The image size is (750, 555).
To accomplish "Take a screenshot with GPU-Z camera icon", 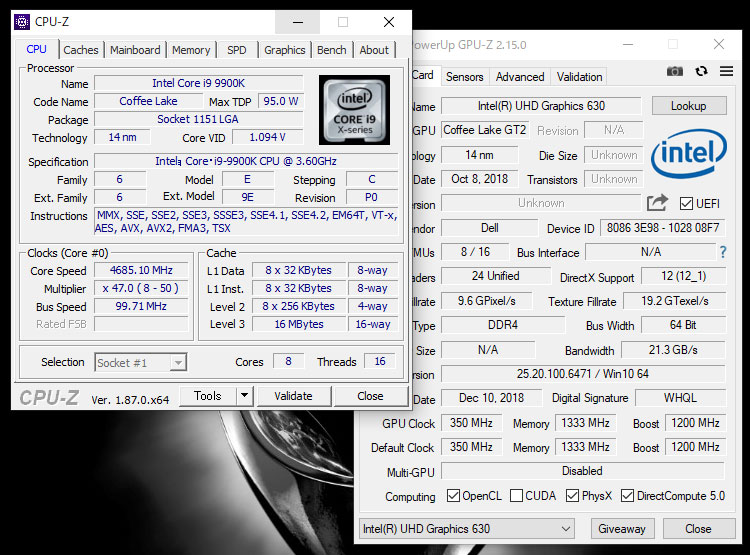I will [x=674, y=71].
